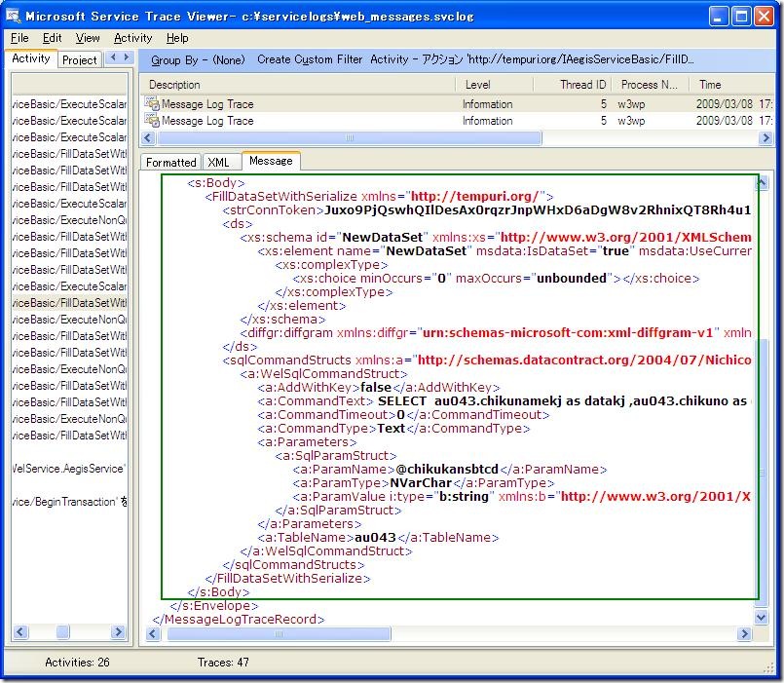Image resolution: width=784 pixels, height=683 pixels.
Task: Click the a:CommandTimeout 0 line
Action: click(403, 415)
